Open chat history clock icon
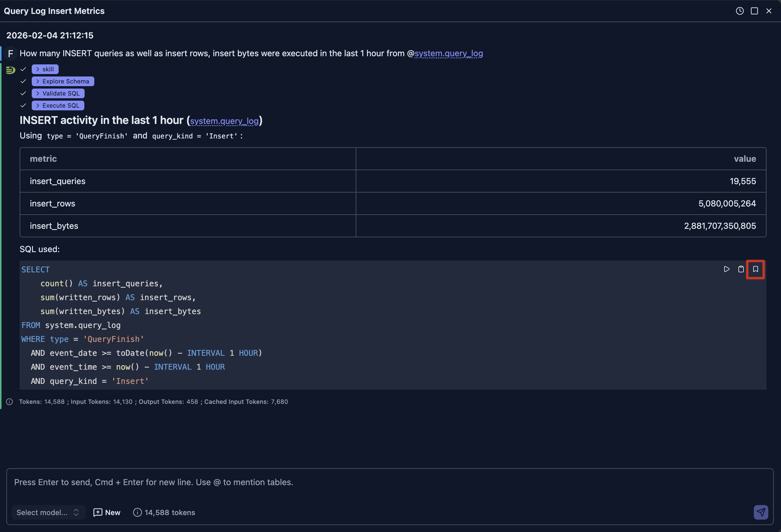Image resolution: width=781 pixels, height=532 pixels. [x=740, y=11]
